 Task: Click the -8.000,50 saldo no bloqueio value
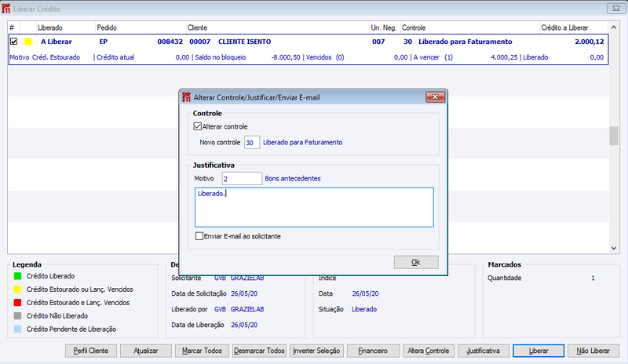(x=286, y=57)
